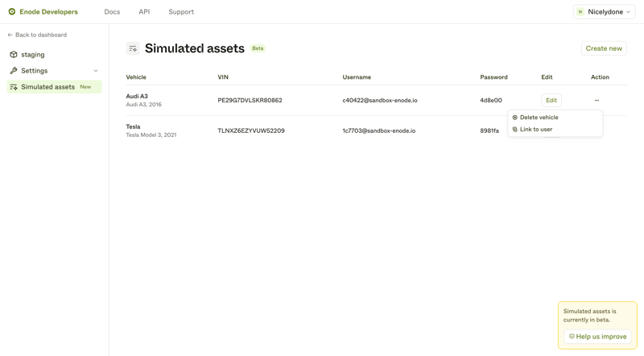The height and width of the screenshot is (356, 644).
Task: Click the staging cube icon
Action: [14, 54]
